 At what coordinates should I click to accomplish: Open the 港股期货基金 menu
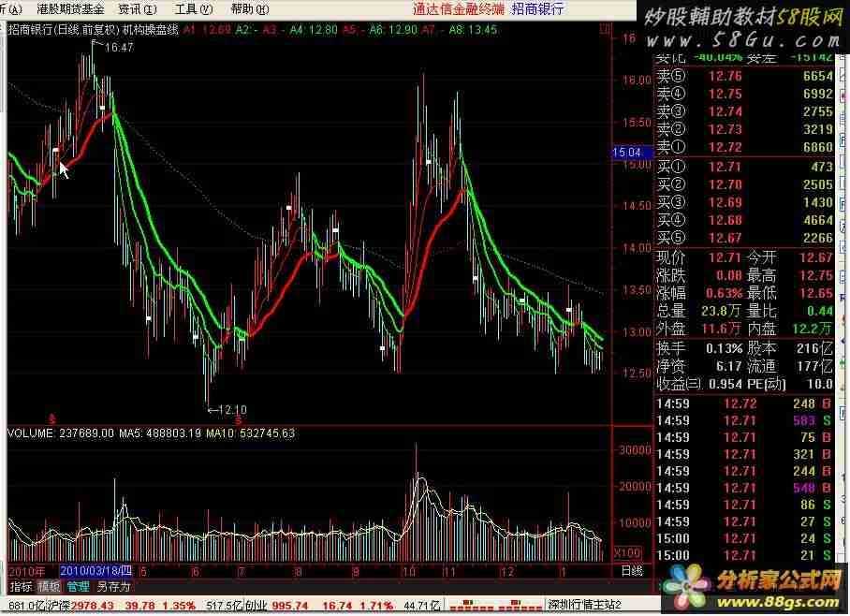70,9
